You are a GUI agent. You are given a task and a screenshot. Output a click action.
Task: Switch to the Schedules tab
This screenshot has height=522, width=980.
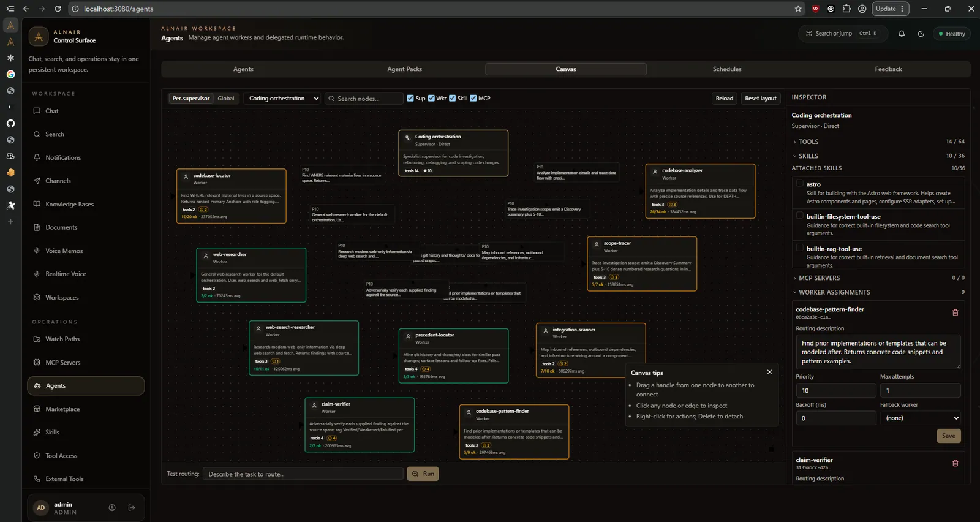pyautogui.click(x=727, y=69)
